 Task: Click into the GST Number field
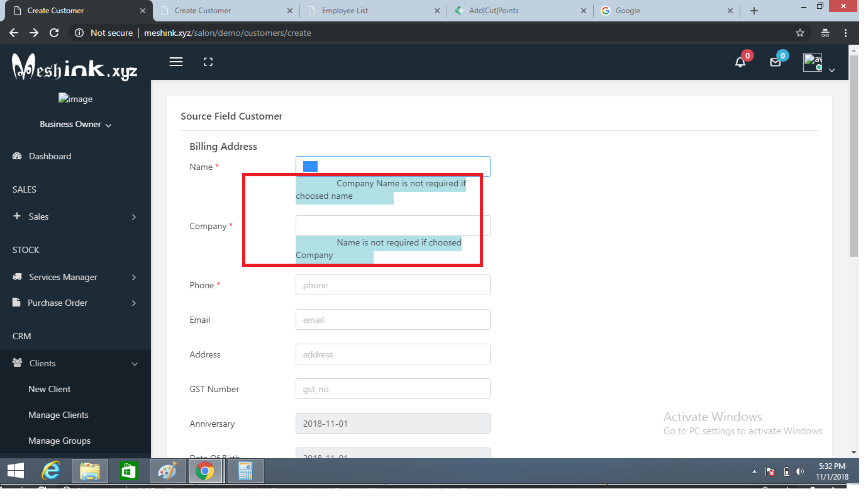pos(393,389)
